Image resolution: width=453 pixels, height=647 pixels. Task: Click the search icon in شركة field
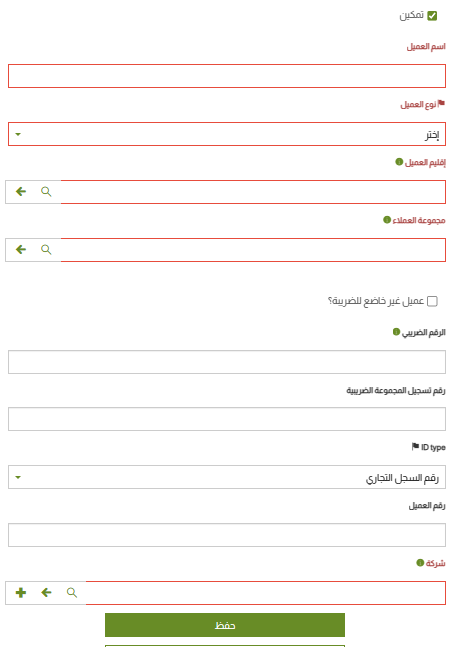click(72, 593)
